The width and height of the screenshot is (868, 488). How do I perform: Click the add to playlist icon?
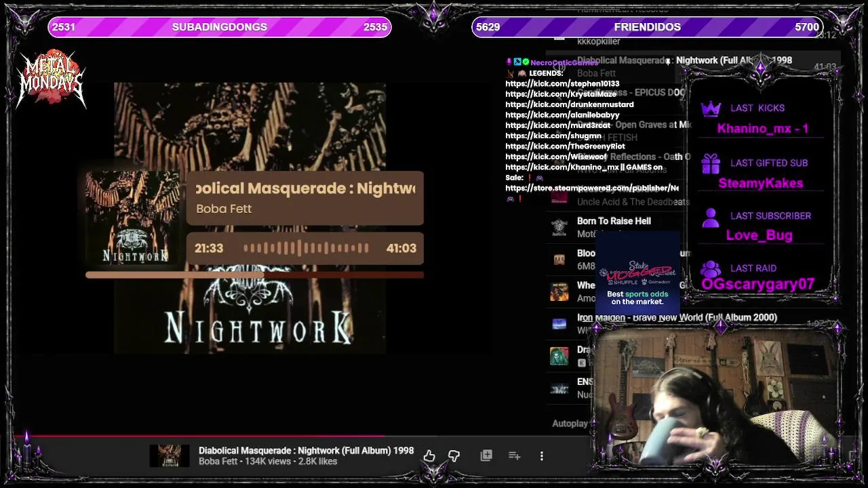click(x=514, y=455)
